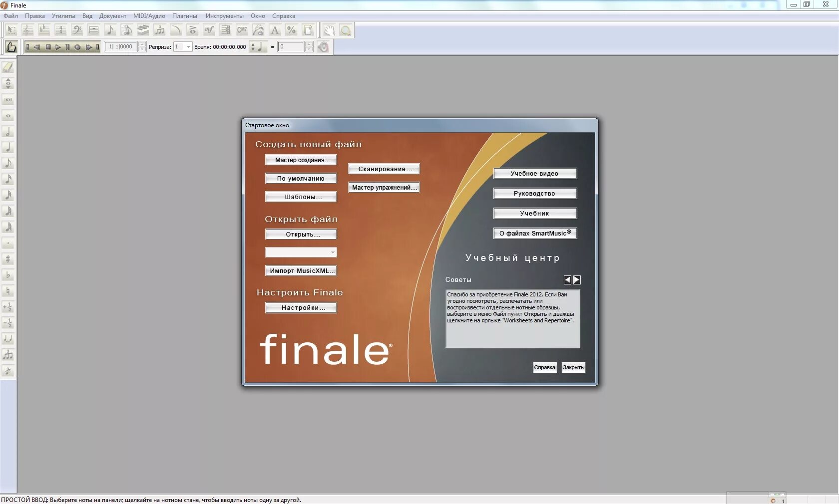This screenshot has width=839, height=504.
Task: Select the Page Layout tool
Action: coord(308,30)
